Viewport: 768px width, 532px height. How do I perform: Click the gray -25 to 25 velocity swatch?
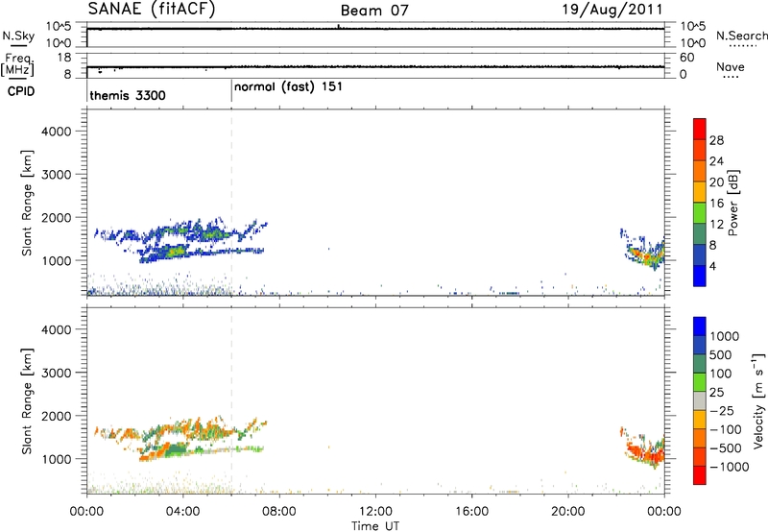point(700,401)
